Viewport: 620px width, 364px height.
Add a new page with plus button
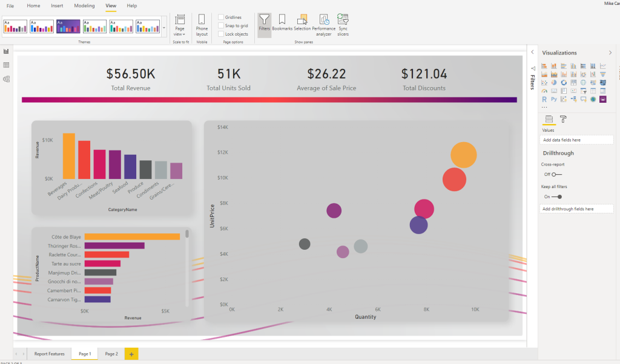tap(131, 354)
